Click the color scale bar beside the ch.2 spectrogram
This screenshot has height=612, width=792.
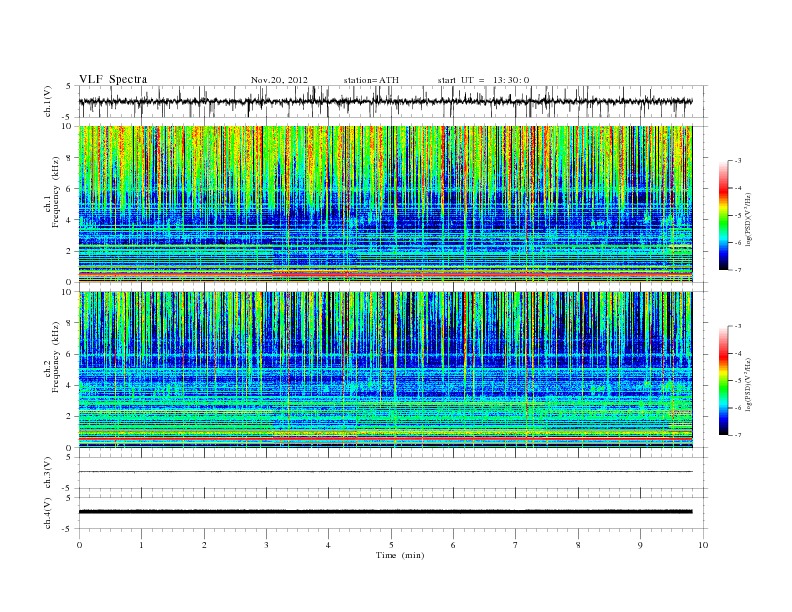tap(724, 380)
